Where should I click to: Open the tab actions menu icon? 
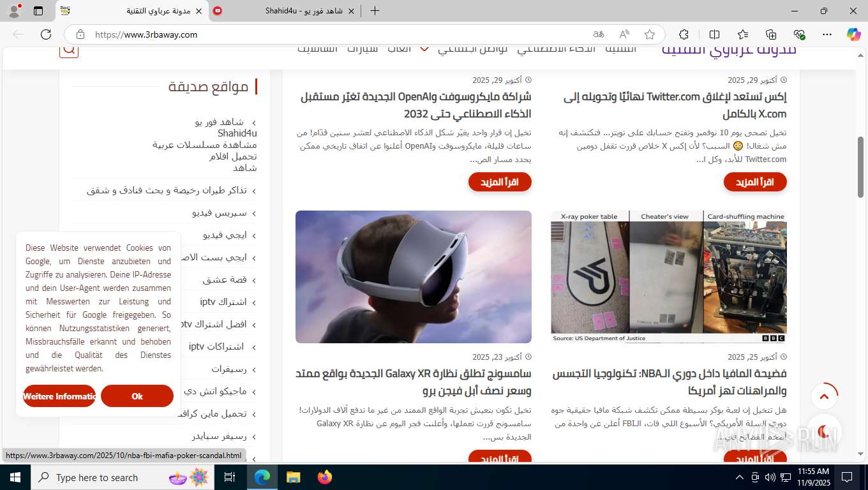click(38, 11)
